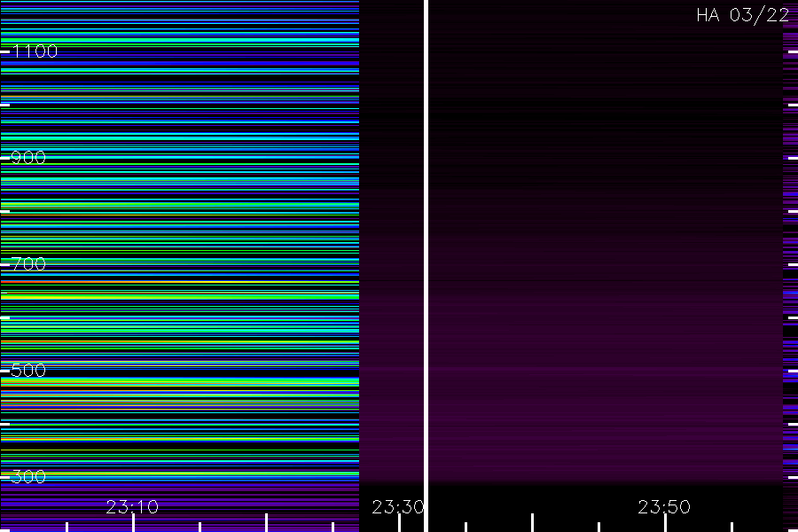Screen dimensions: 798x532
Task: Click the 23:30 time label
Action: coord(398,507)
